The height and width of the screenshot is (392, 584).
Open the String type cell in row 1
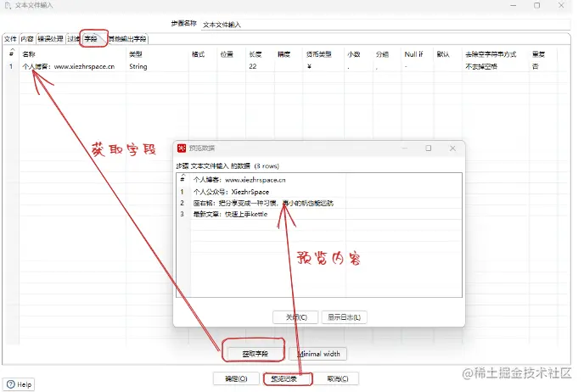coord(157,66)
